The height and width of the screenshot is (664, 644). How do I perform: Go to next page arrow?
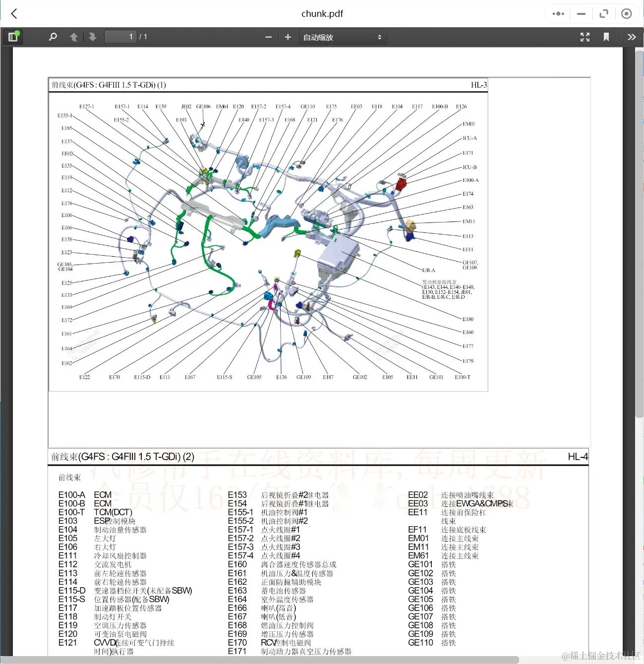pyautogui.click(x=93, y=37)
